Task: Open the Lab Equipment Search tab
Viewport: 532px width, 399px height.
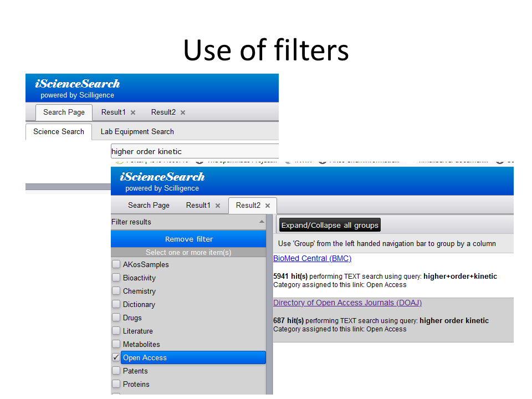Action: tap(137, 132)
